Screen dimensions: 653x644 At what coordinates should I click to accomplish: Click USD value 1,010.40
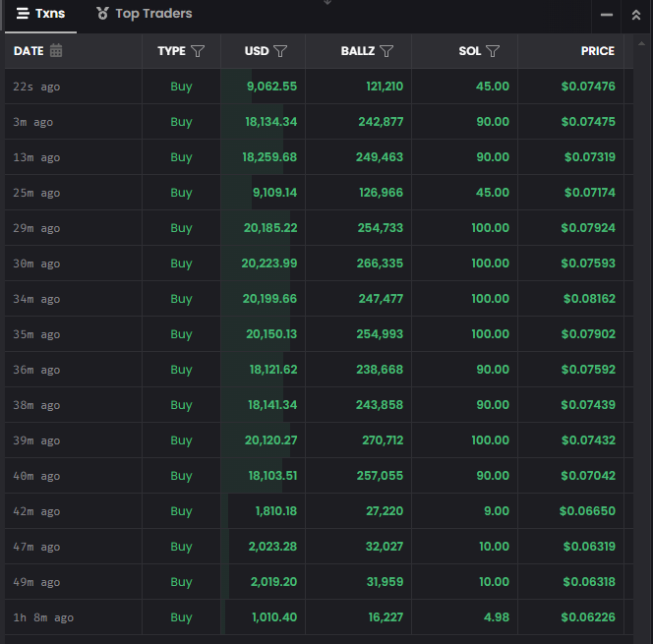click(274, 616)
